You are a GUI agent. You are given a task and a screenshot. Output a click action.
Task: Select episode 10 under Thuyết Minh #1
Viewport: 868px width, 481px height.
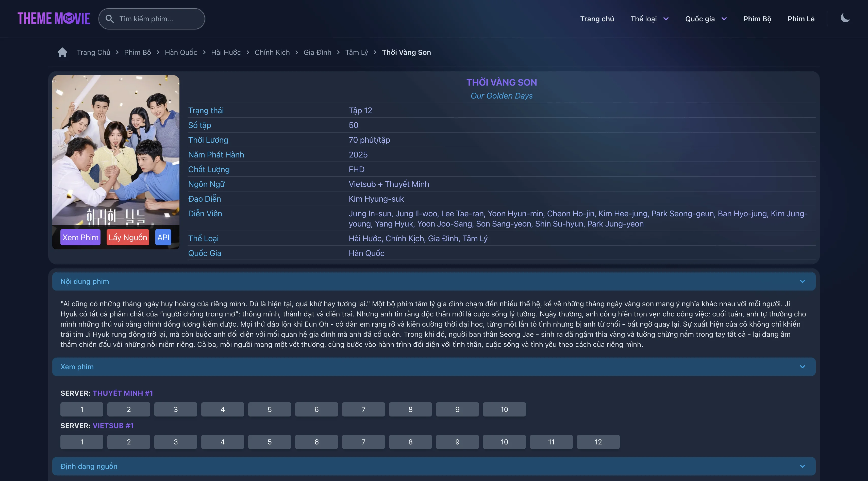pos(504,409)
